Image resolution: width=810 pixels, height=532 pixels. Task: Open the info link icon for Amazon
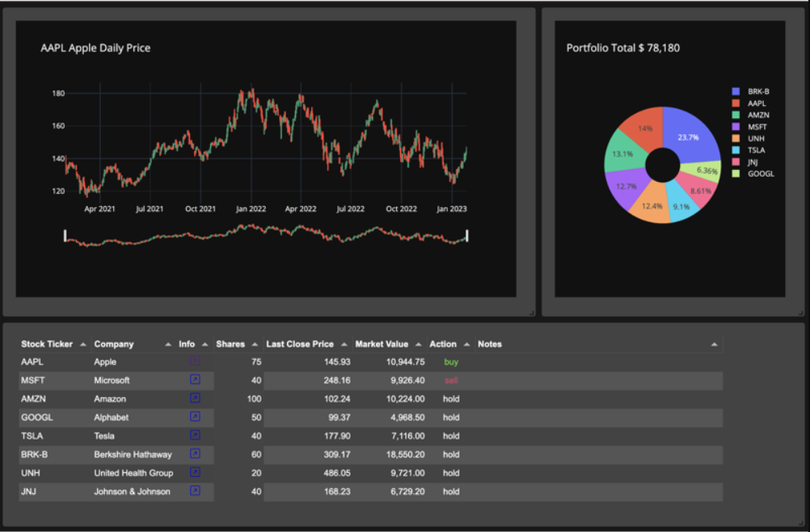pyautogui.click(x=195, y=399)
